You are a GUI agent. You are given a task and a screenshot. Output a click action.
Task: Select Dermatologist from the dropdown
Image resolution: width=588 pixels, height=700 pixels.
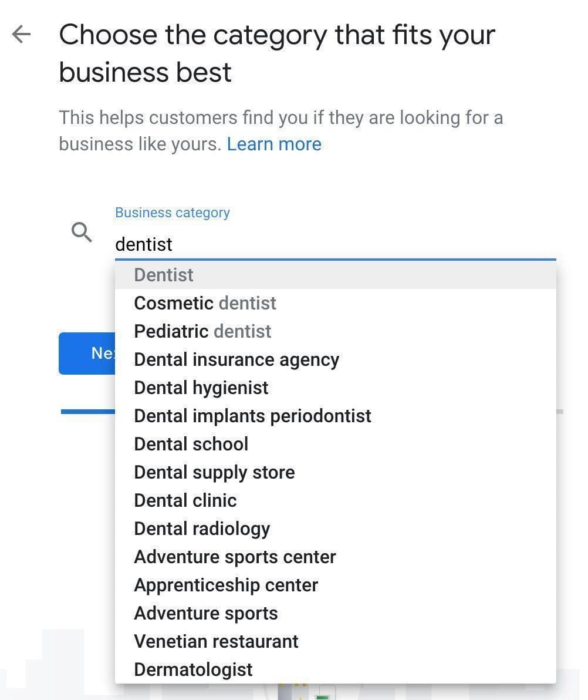click(193, 669)
